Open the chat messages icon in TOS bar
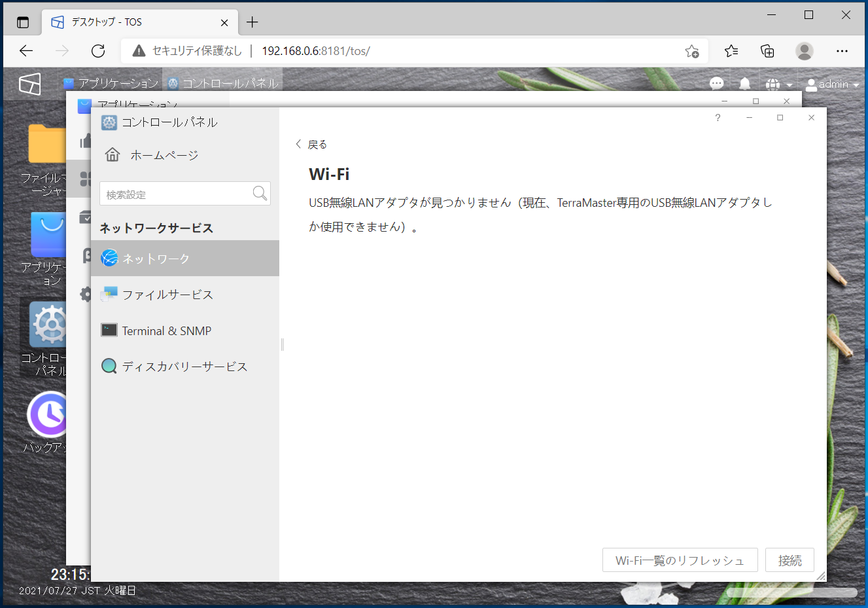Viewport: 868px width, 608px height. pos(717,84)
